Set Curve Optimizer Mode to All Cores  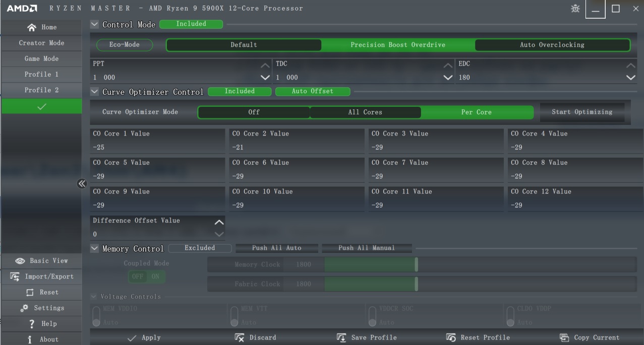tap(365, 112)
